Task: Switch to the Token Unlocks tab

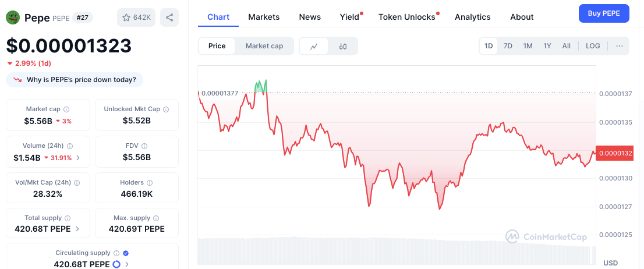Action: coord(406,17)
